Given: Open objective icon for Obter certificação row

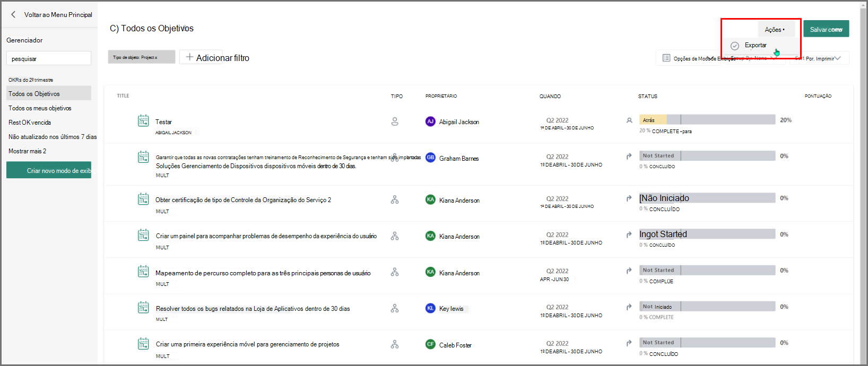Looking at the screenshot, I should pos(143,199).
